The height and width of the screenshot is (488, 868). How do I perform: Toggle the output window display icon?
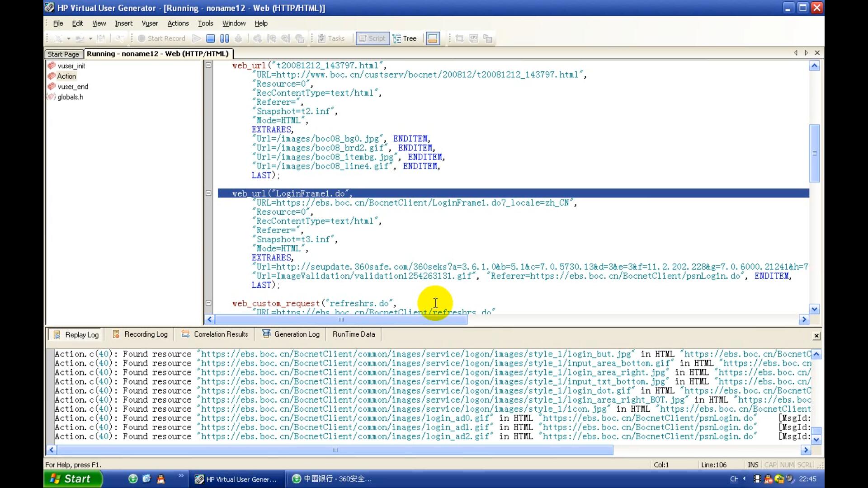(x=433, y=38)
